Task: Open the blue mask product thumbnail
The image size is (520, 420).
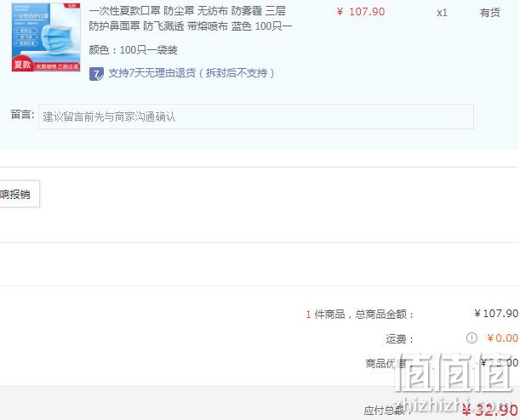Action: (x=46, y=37)
